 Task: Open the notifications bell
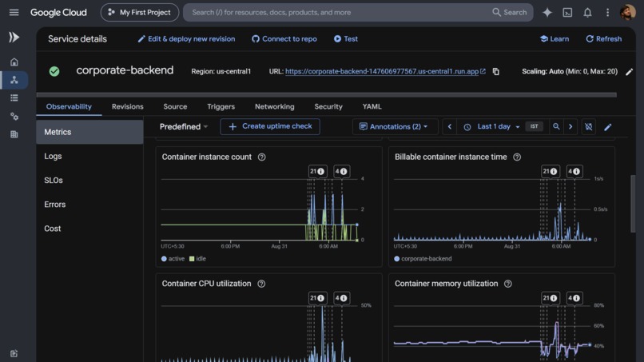pos(587,12)
